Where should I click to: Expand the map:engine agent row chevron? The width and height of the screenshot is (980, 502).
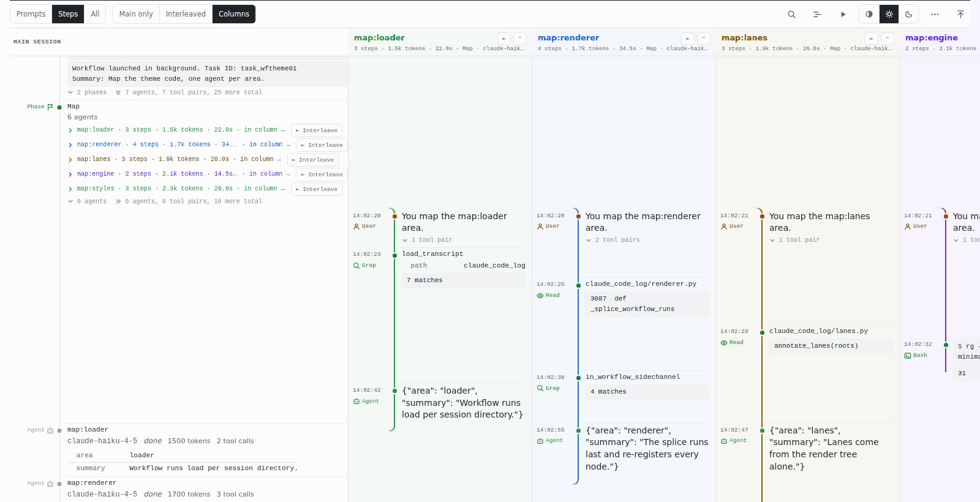[70, 174]
